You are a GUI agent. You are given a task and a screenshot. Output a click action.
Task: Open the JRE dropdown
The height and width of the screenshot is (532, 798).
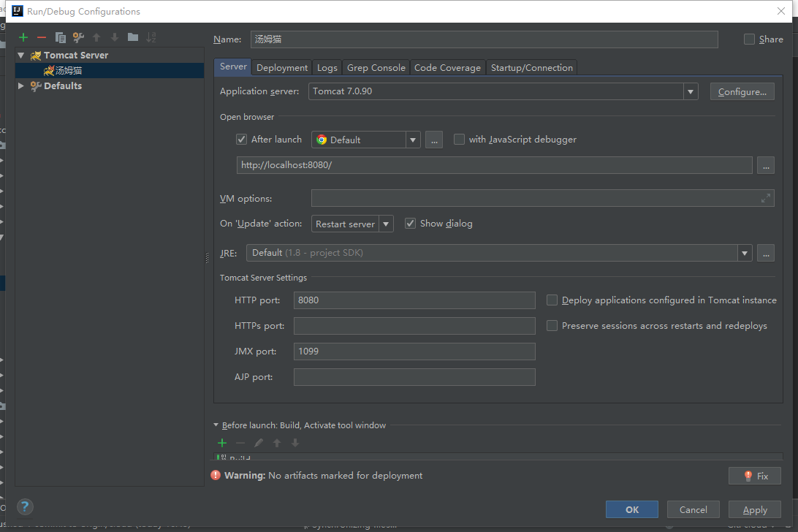(x=745, y=253)
